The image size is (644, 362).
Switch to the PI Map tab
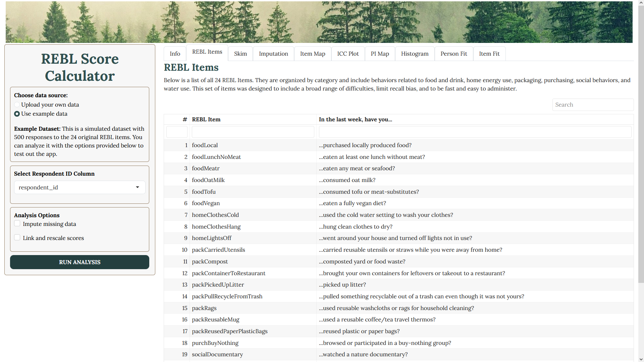click(x=380, y=54)
